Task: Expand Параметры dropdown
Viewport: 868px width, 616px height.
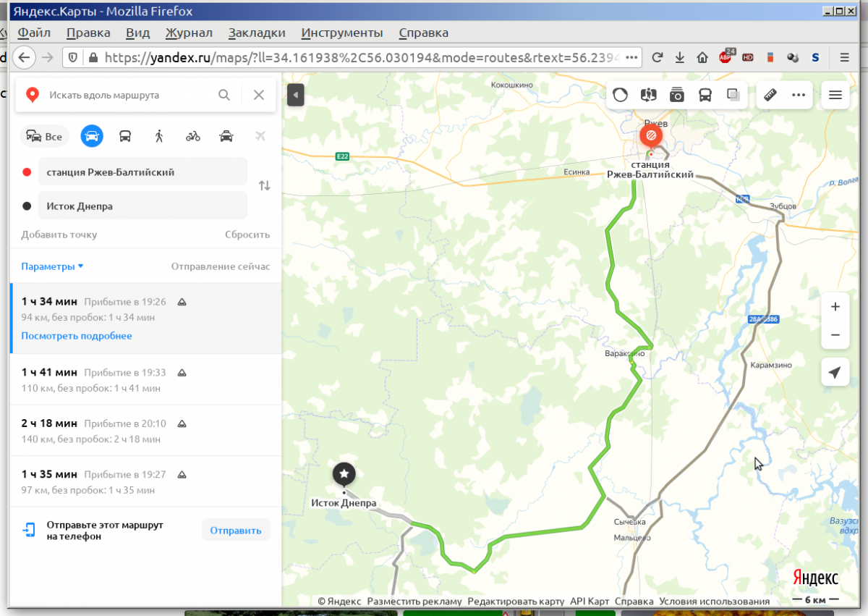Action: [52, 266]
